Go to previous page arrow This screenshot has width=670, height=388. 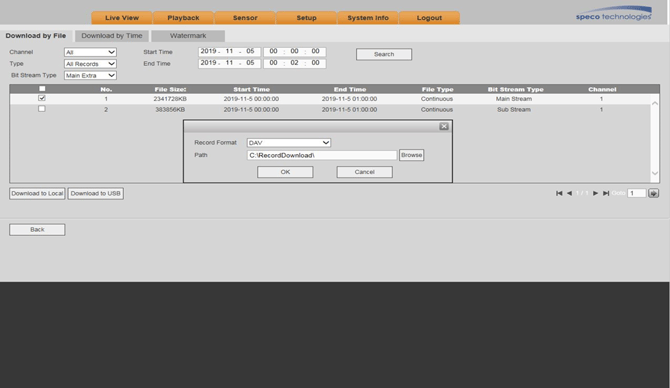569,194
